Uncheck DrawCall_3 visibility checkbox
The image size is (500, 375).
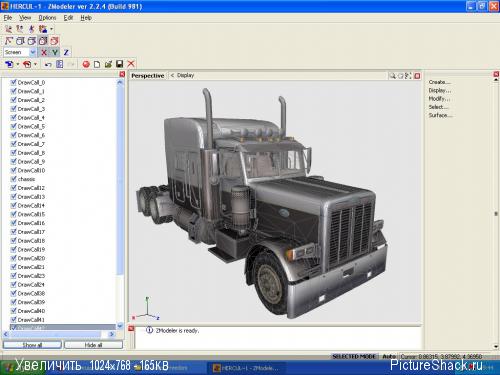[x=14, y=109]
